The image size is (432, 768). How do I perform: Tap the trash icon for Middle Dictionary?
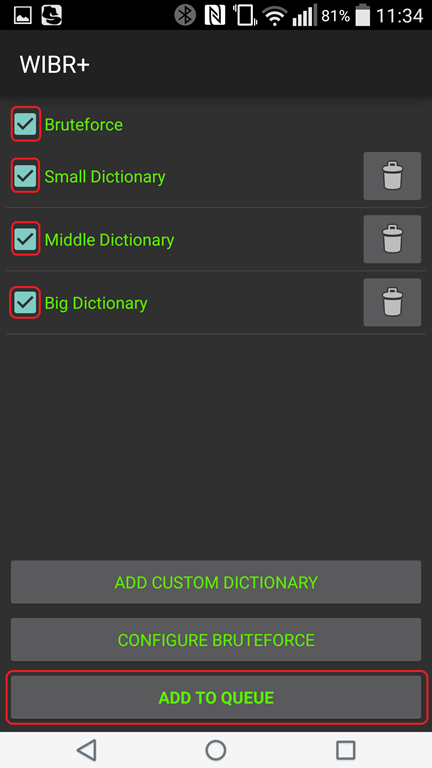point(392,239)
